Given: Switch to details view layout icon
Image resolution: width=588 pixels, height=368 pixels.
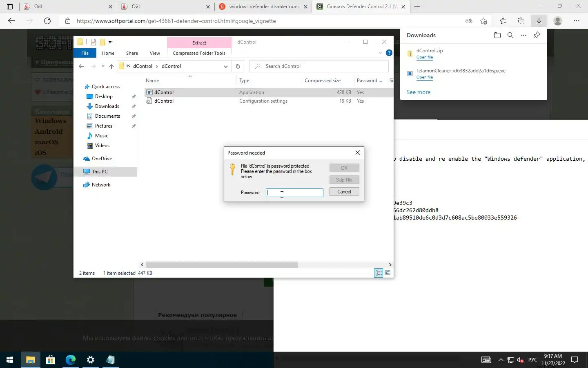Looking at the screenshot, I should pyautogui.click(x=379, y=273).
